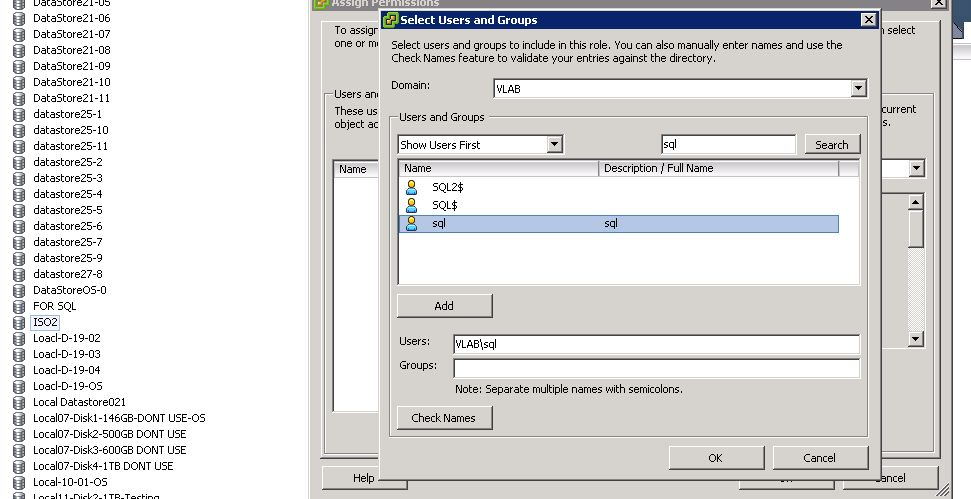Click the DataStore21-11 datastore icon
This screenshot has height=499, width=971.
pyautogui.click(x=19, y=98)
